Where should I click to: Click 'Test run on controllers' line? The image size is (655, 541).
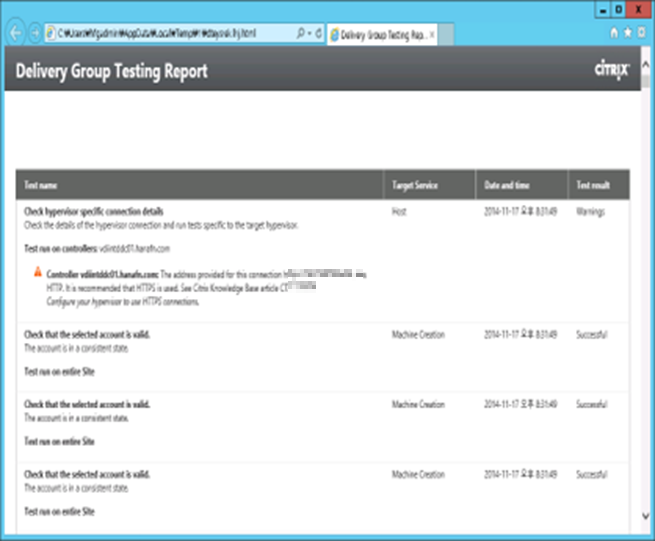[x=97, y=249]
